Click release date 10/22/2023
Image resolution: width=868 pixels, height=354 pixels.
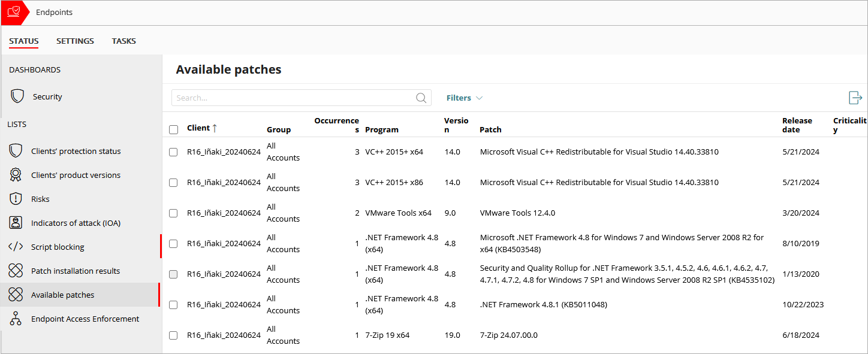point(803,304)
